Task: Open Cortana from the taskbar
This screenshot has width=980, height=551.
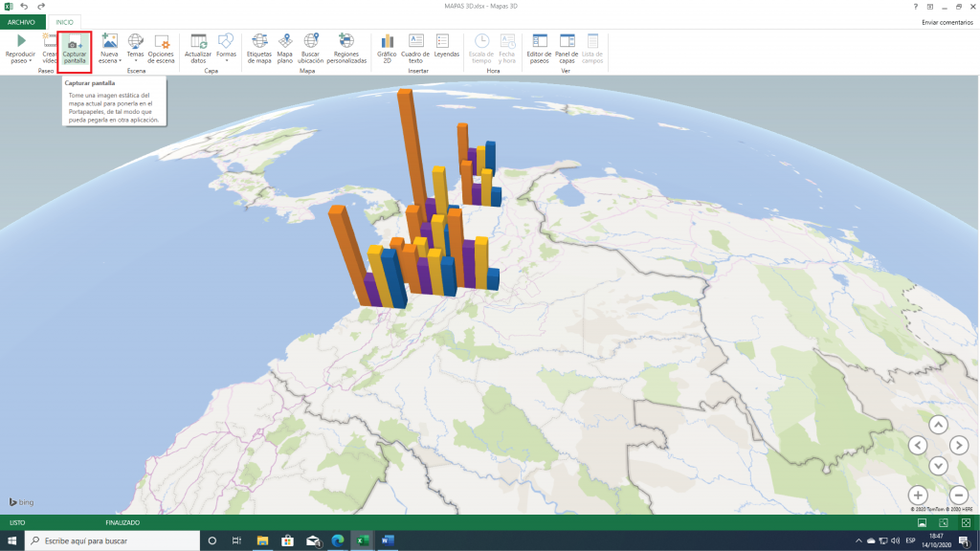Action: [212, 541]
